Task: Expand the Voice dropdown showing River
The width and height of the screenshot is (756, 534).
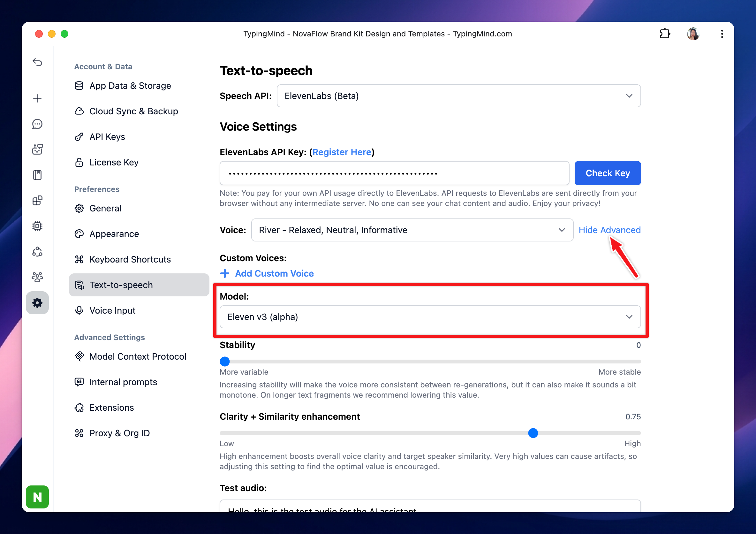Action: pos(412,230)
